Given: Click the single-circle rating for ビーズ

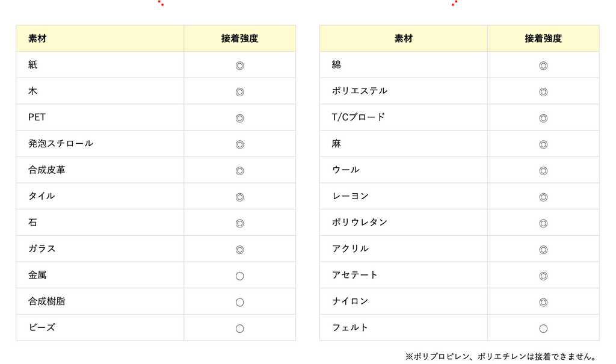Looking at the screenshot, I should coord(239,329).
